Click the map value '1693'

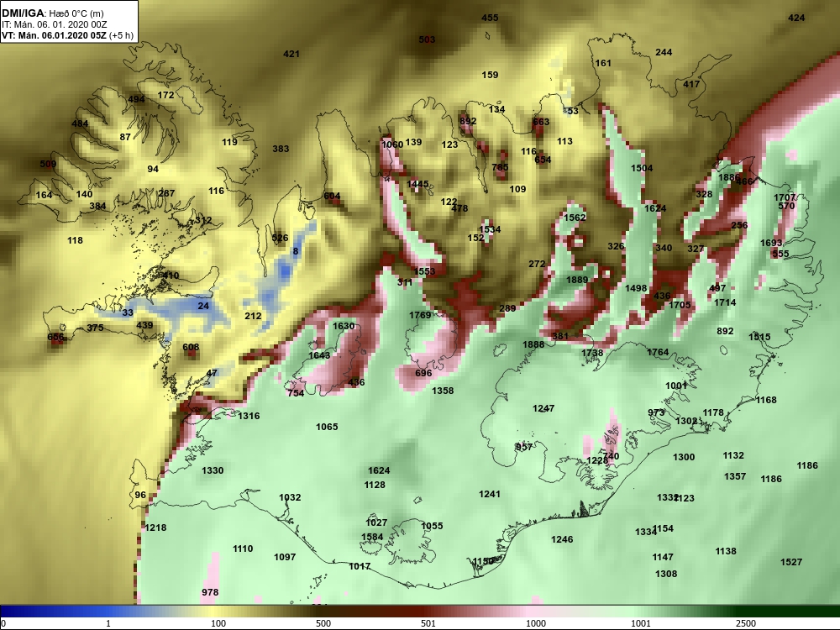[x=771, y=244]
